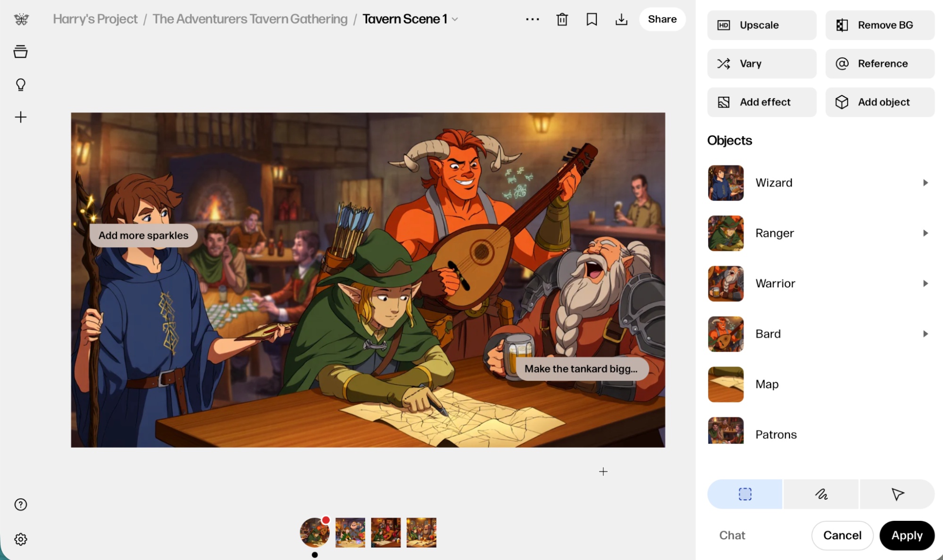The width and height of the screenshot is (943, 560).
Task: Click the trash delete icon
Action: click(562, 19)
